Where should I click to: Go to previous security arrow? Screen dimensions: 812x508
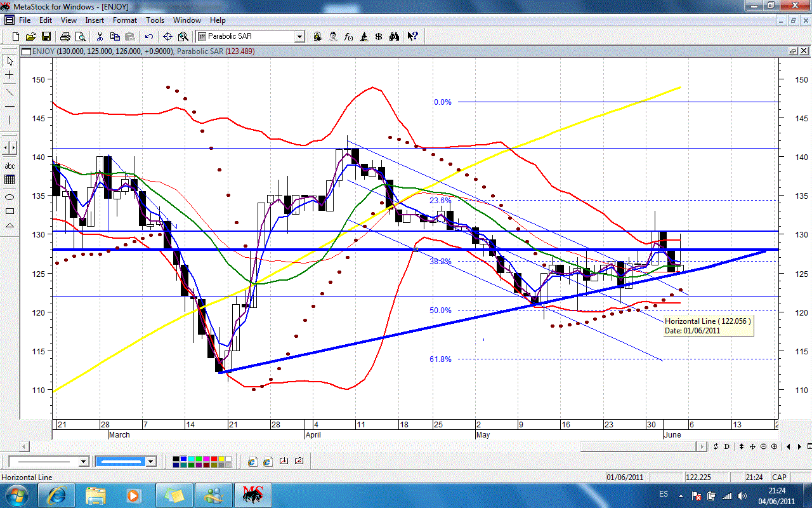click(x=789, y=446)
